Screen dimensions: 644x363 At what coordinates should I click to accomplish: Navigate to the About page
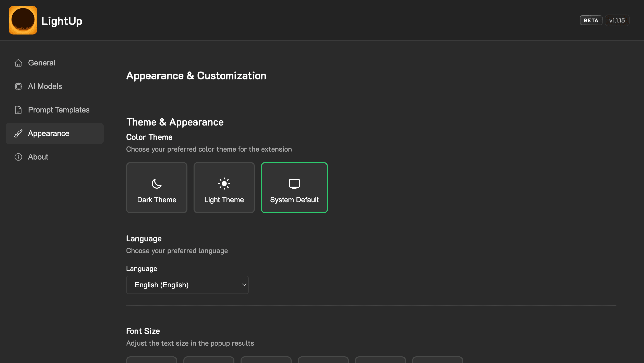click(38, 157)
